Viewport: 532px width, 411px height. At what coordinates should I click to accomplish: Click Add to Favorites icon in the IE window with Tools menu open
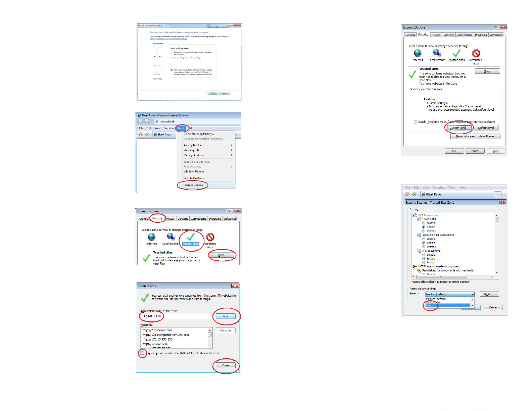[x=147, y=134]
